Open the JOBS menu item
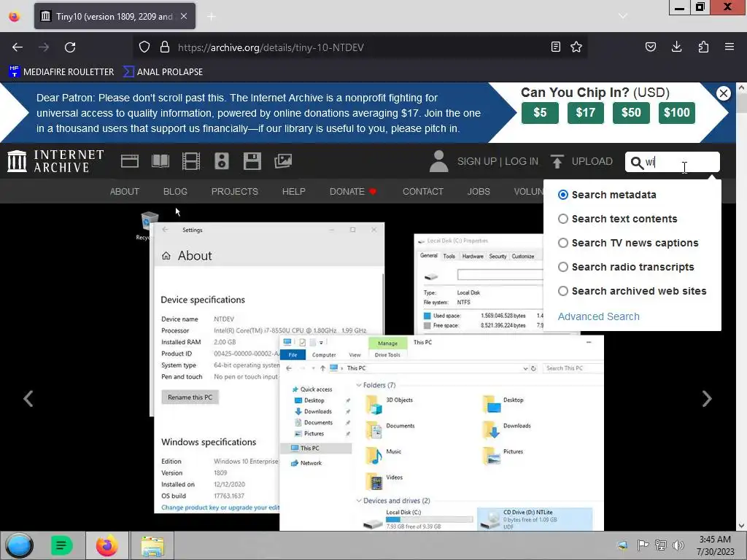The width and height of the screenshot is (747, 560). (x=479, y=192)
